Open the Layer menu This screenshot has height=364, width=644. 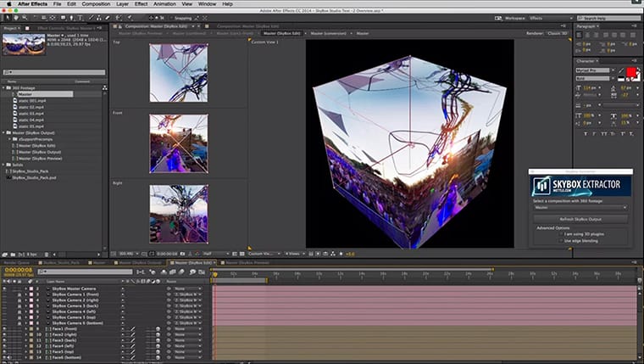[122, 3]
